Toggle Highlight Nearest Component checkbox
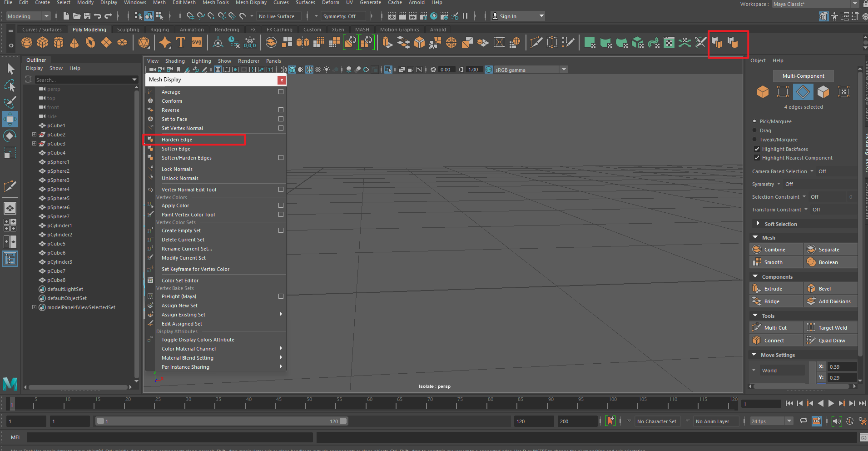The image size is (868, 451). (757, 158)
